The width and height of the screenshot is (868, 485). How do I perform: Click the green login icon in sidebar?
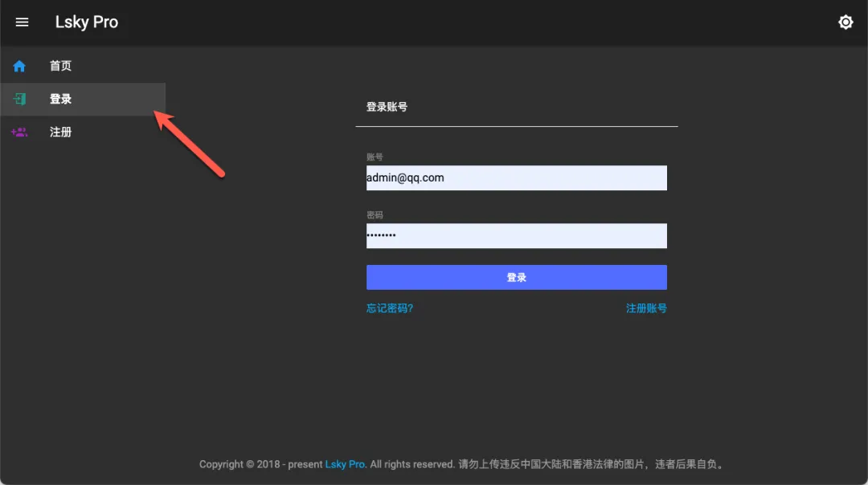(x=19, y=99)
